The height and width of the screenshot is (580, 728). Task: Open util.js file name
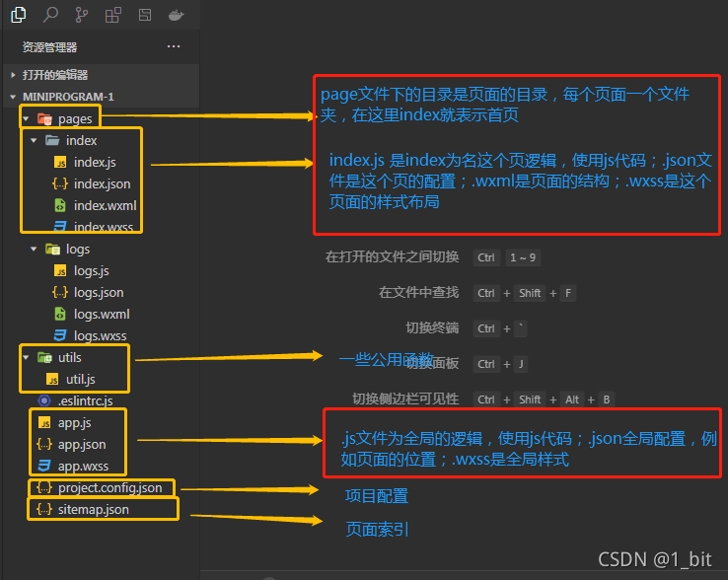click(x=80, y=380)
